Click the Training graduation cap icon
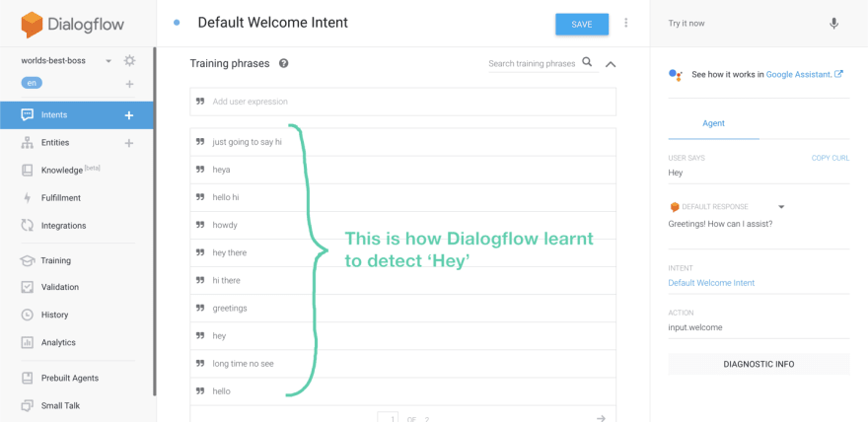Image resolution: width=868 pixels, height=422 pixels. coord(28,260)
